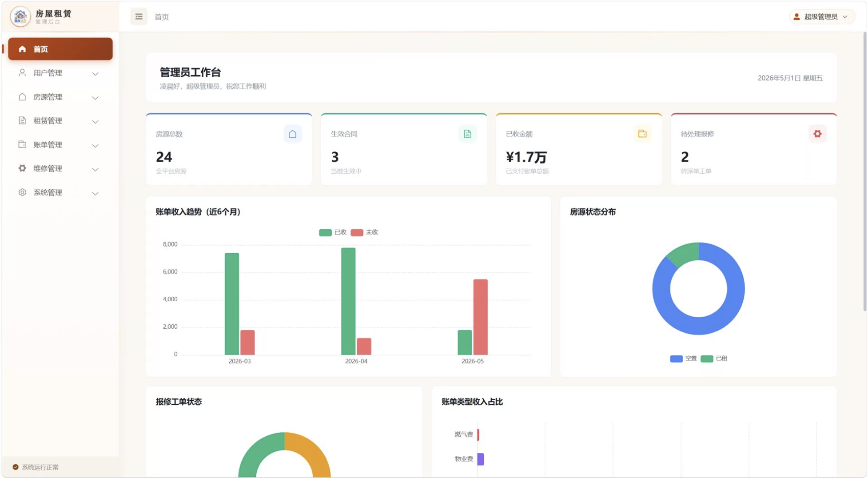Image resolution: width=868 pixels, height=478 pixels.
Task: Click the green 已租 donut segment
Action: coord(685,253)
